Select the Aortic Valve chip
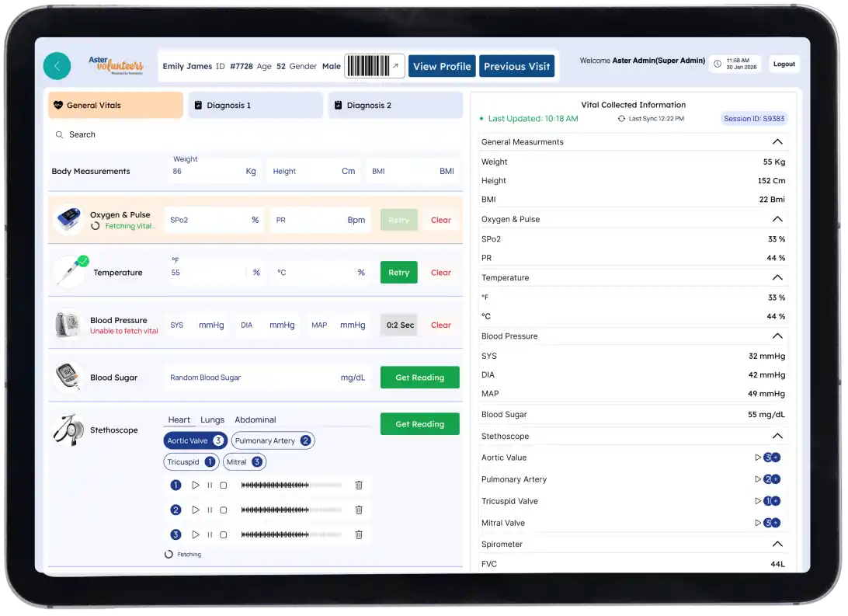This screenshot has width=848, height=616. pyautogui.click(x=195, y=440)
